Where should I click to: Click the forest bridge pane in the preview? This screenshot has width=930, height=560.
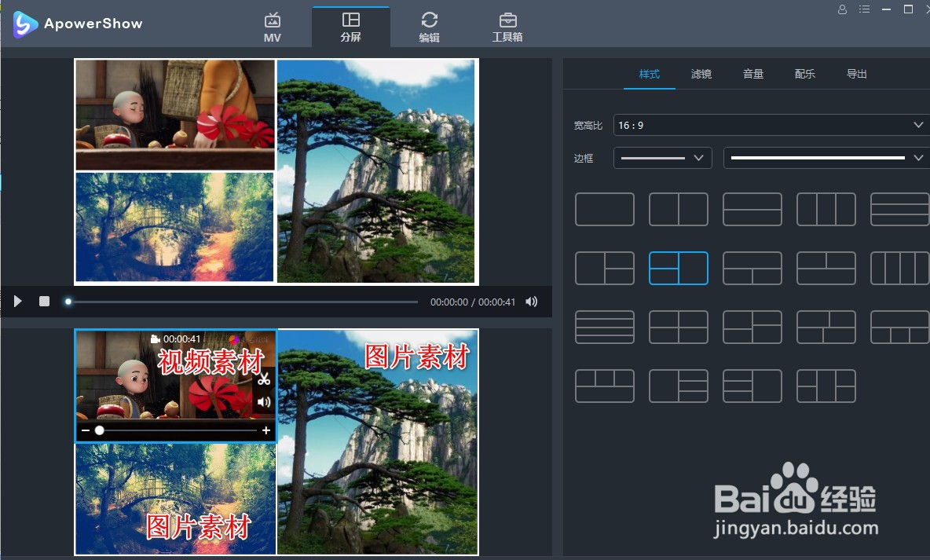(x=175, y=227)
